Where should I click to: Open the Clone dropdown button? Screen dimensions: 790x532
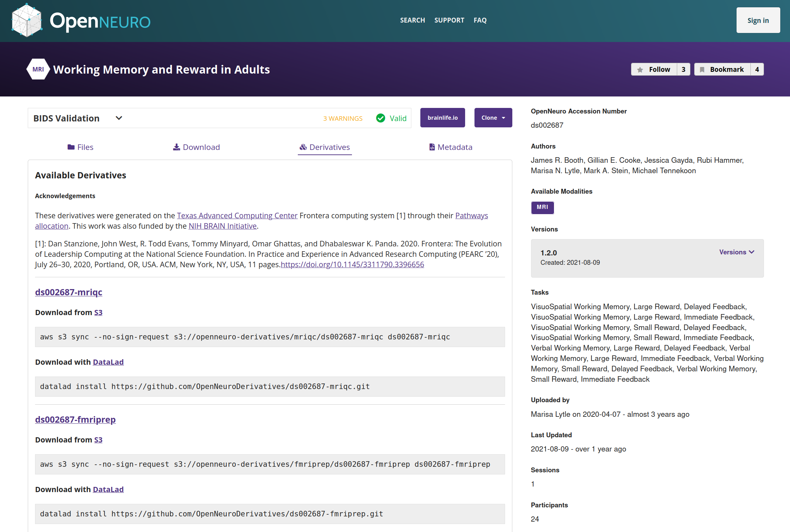493,118
